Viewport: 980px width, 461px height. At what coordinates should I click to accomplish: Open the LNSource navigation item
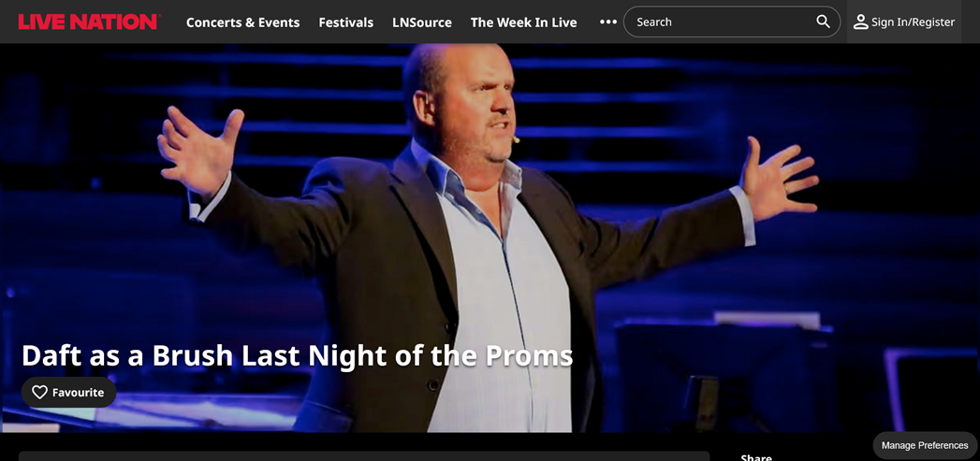422,22
